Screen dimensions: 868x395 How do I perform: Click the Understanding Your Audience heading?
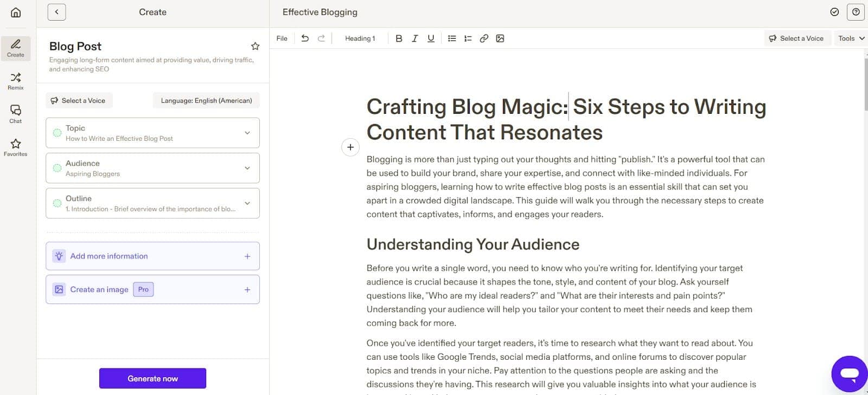pos(473,244)
